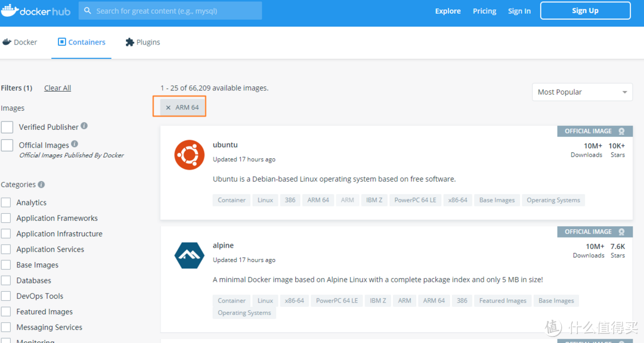644x343 pixels.
Task: Focus the Docker Hub search field
Action: click(171, 11)
